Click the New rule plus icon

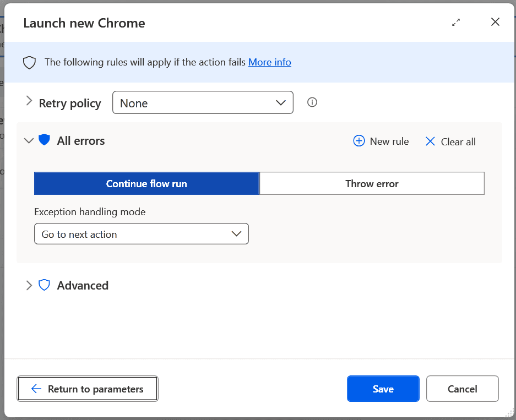click(x=359, y=141)
